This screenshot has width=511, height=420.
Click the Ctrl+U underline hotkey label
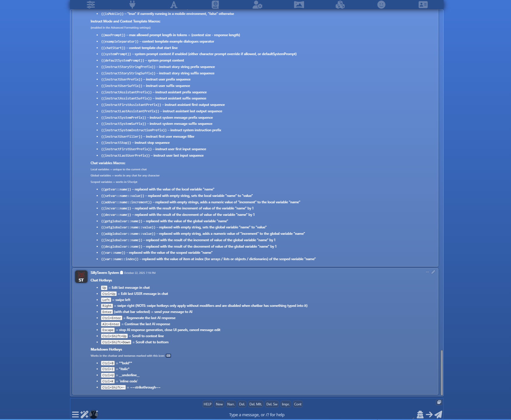point(108,375)
